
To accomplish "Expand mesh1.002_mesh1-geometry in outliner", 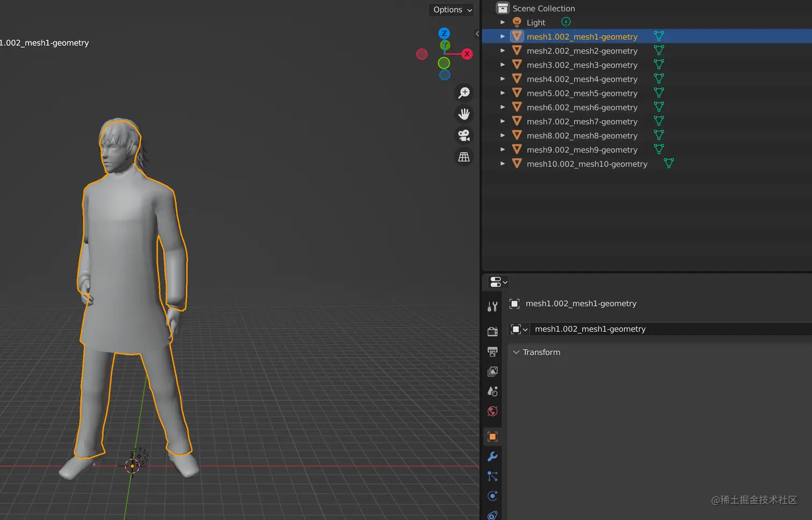I will click(503, 36).
